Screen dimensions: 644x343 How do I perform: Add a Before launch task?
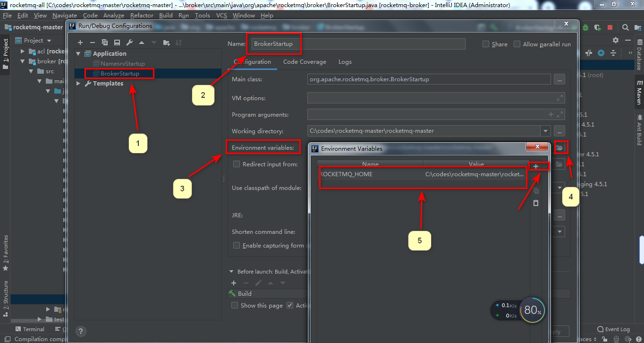[233, 283]
